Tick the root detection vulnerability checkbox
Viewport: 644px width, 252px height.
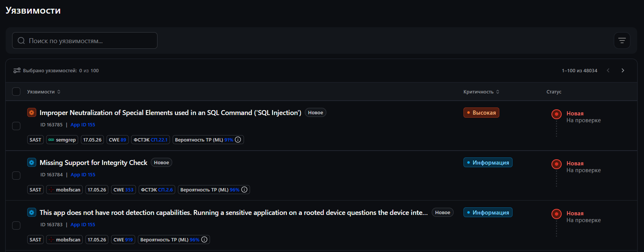click(16, 226)
